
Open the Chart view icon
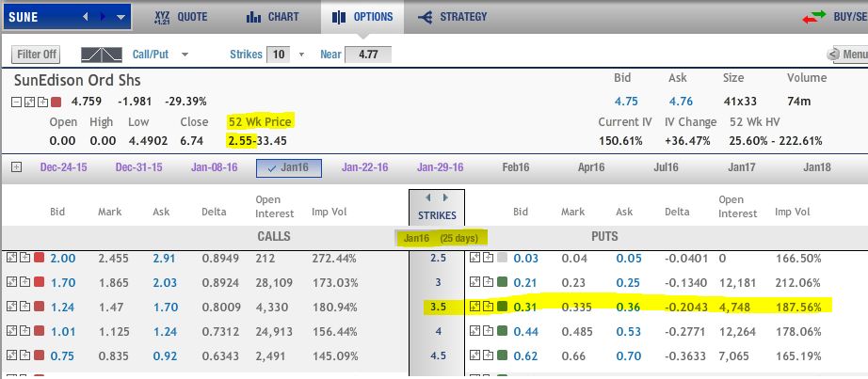[x=253, y=17]
